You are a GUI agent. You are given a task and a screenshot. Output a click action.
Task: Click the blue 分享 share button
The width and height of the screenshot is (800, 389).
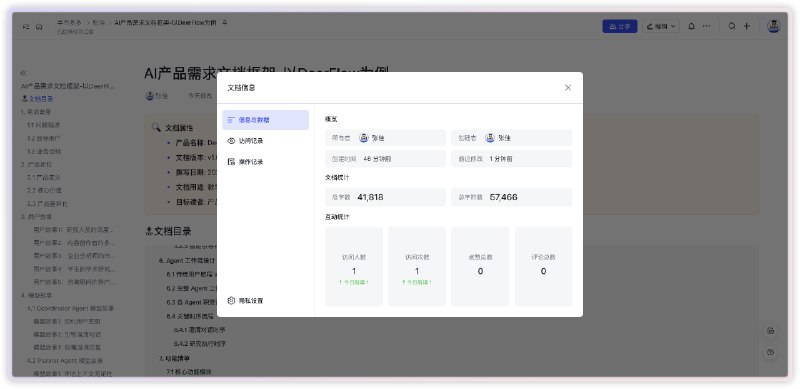619,27
